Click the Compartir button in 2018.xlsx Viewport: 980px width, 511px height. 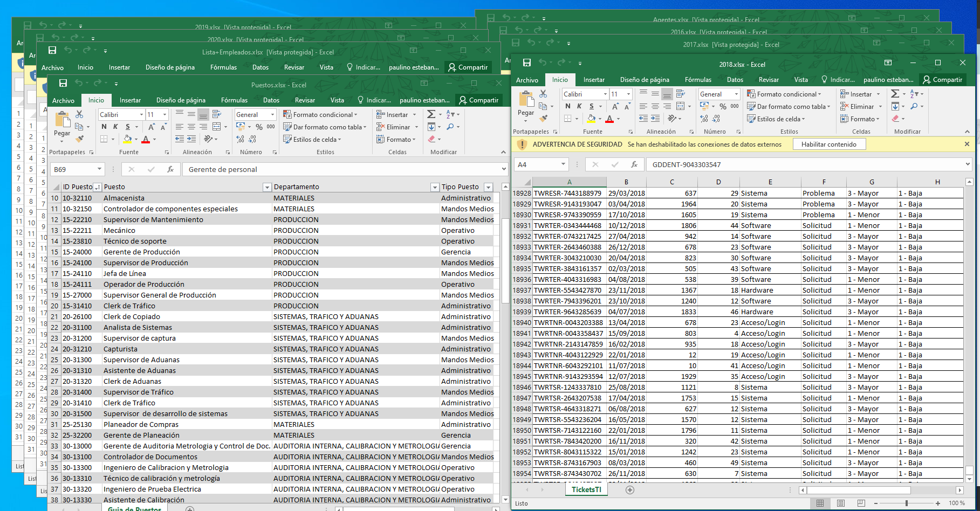click(x=942, y=80)
